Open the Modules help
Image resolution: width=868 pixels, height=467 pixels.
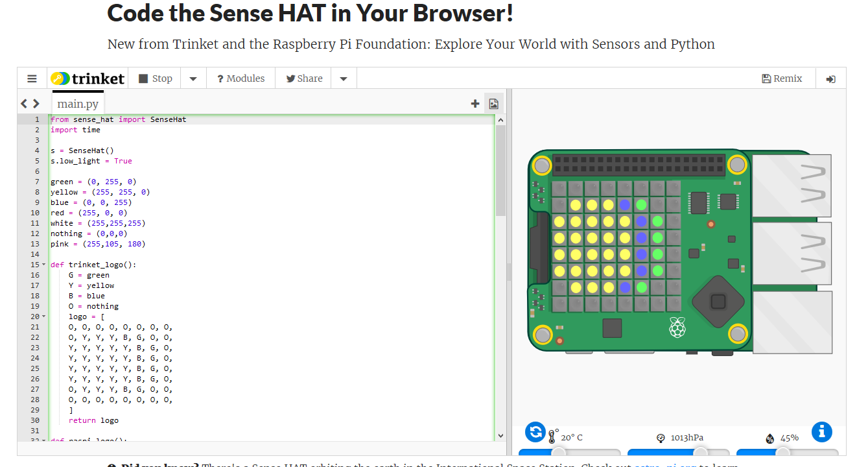point(240,78)
